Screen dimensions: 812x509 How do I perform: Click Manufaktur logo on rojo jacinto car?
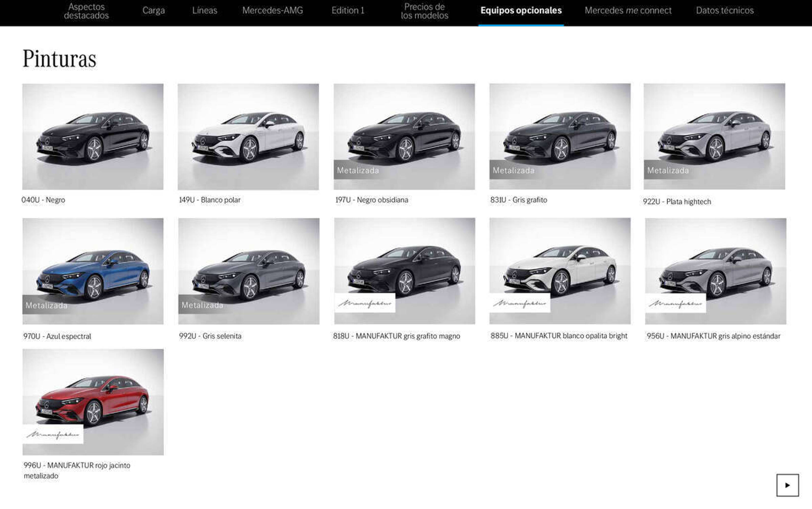pyautogui.click(x=53, y=434)
